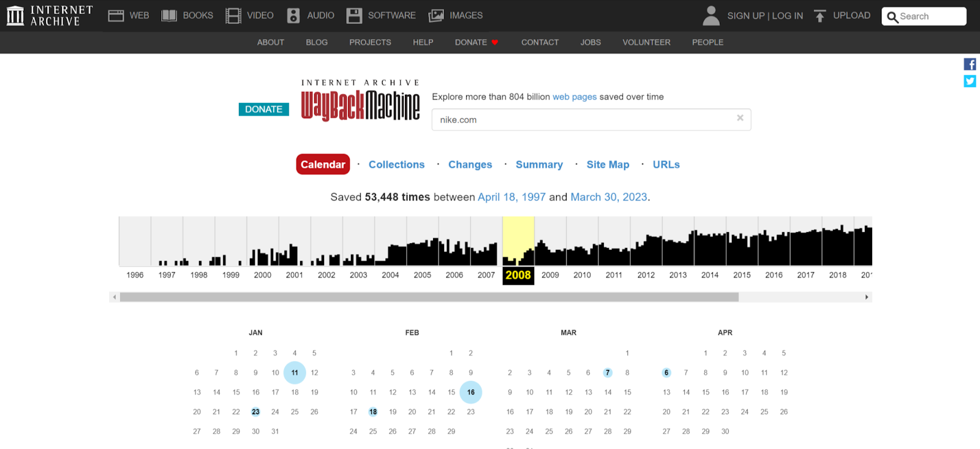The width and height of the screenshot is (980, 449).
Task: Open the Web section icon
Action: point(116,15)
